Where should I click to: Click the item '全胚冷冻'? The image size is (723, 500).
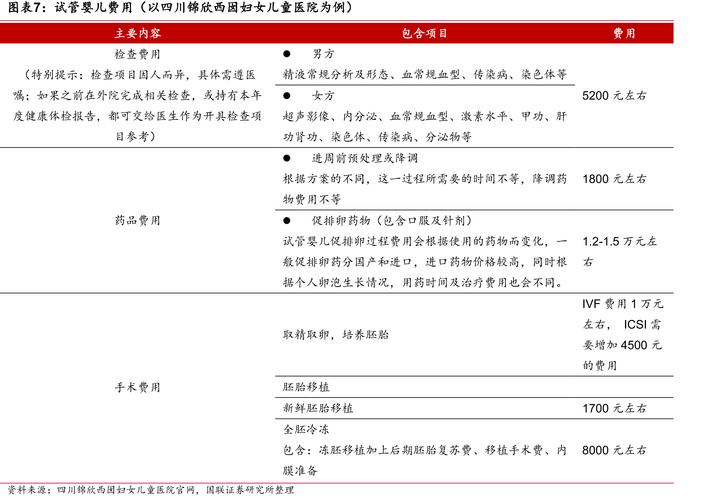(306, 429)
